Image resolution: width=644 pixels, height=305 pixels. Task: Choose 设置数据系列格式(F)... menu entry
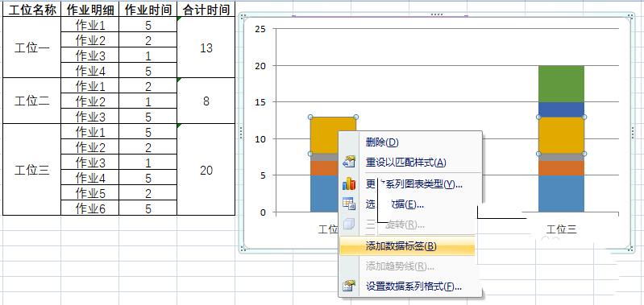point(413,286)
